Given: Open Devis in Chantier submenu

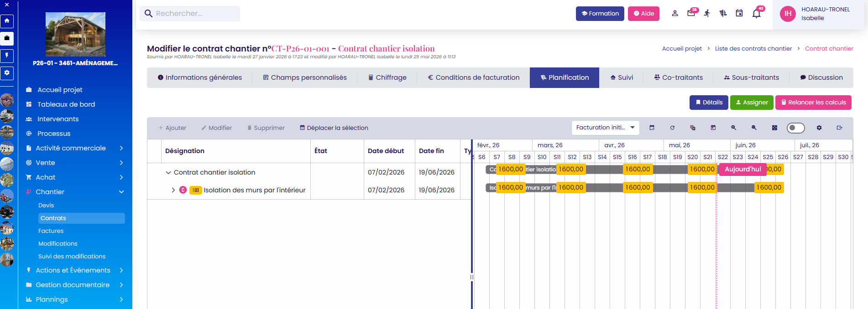Looking at the screenshot, I should pyautogui.click(x=46, y=206).
